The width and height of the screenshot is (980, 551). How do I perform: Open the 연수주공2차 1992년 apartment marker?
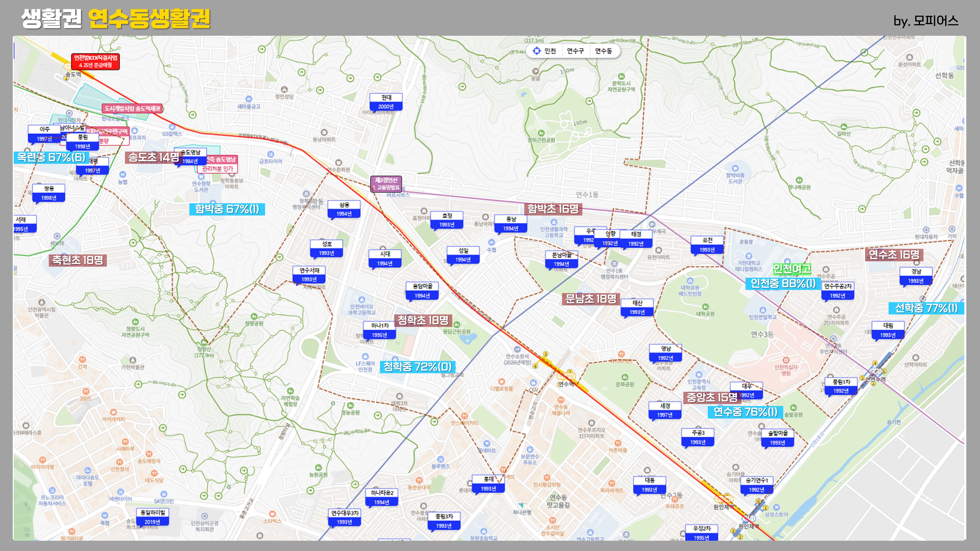[x=838, y=290]
